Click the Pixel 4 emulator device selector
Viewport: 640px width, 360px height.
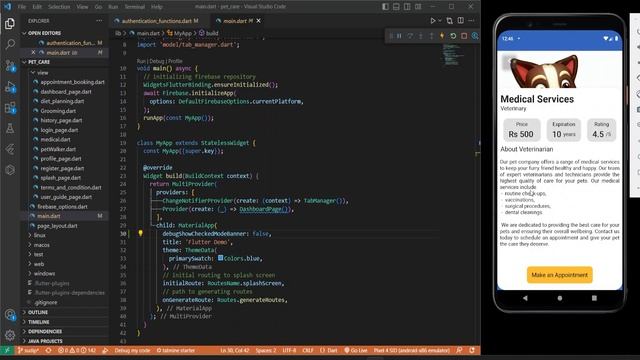[411, 350]
